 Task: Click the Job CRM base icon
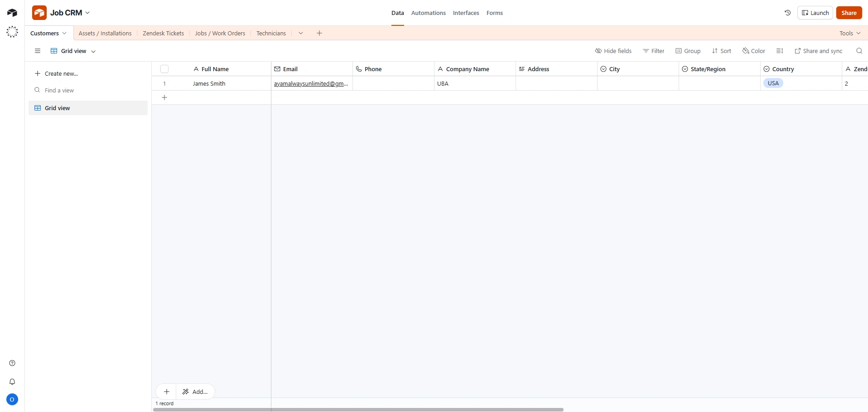coord(39,13)
